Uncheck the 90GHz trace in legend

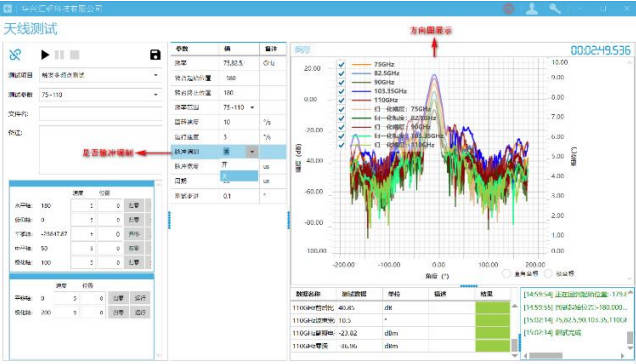point(341,82)
